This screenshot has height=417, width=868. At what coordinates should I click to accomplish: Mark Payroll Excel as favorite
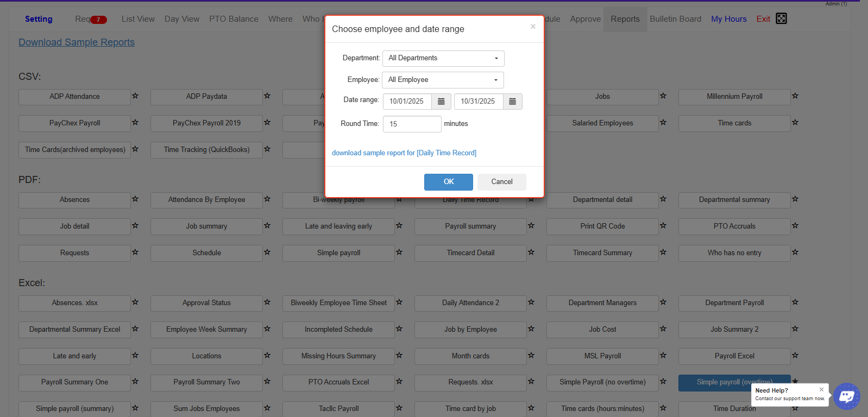(795, 356)
